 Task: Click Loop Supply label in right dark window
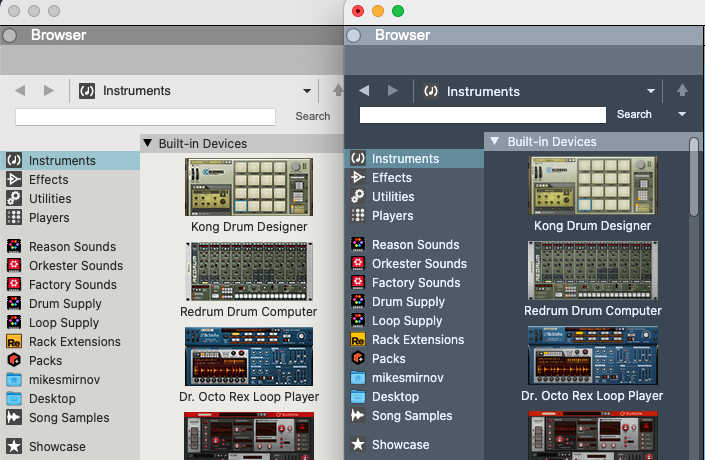tap(407, 321)
